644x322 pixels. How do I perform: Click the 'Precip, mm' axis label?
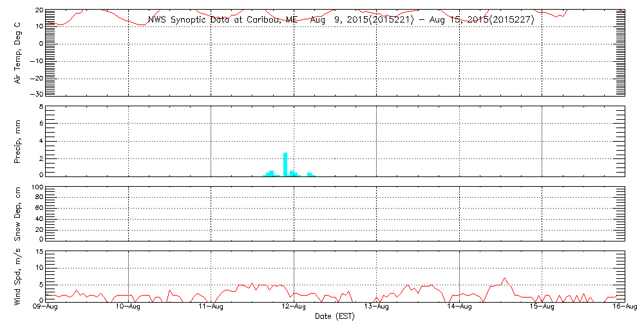point(18,141)
